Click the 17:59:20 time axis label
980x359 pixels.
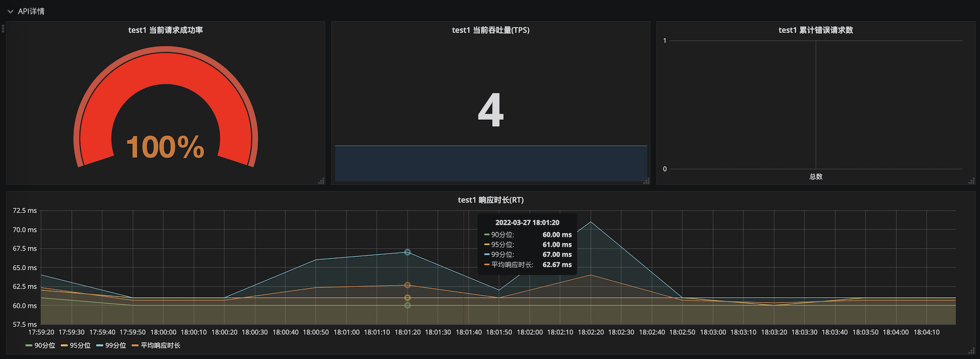click(41, 332)
